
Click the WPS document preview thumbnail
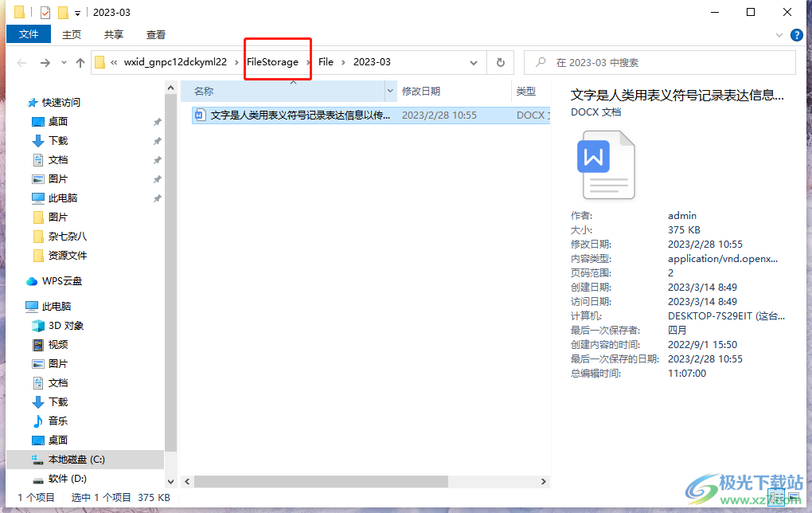(x=606, y=165)
